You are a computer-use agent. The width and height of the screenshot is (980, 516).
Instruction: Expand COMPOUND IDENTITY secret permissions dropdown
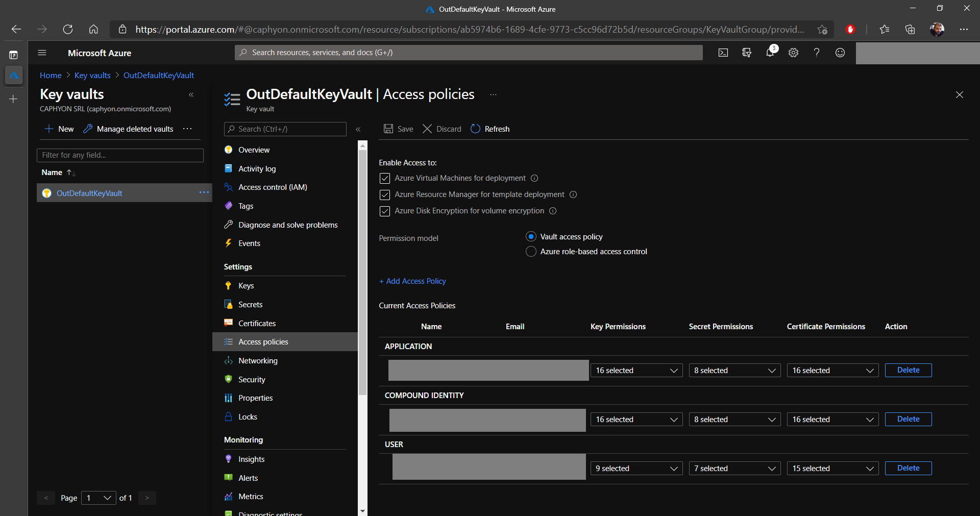tap(734, 419)
